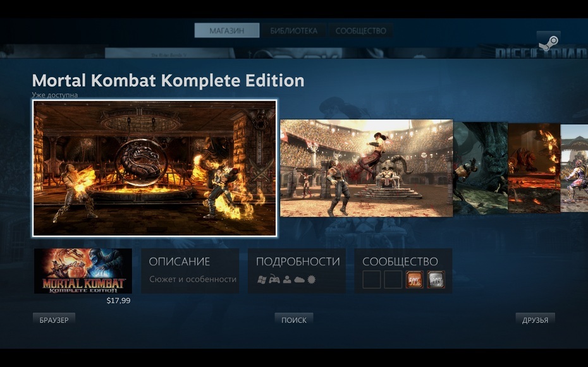Click the single-player person icon
The height and width of the screenshot is (367, 588).
pyautogui.click(x=287, y=279)
